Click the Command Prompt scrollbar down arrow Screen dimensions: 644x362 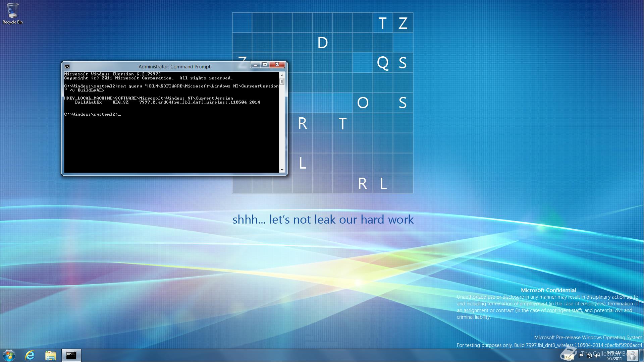coord(282,170)
